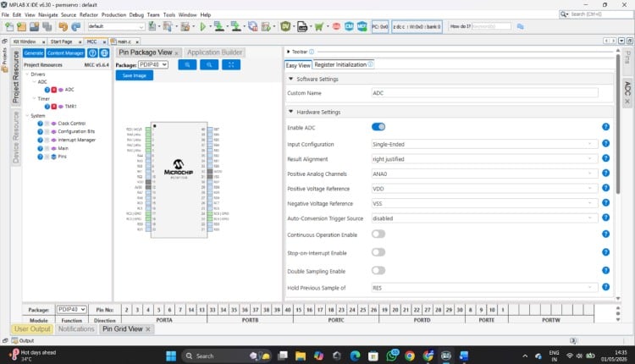Click the Windows Start button
This screenshot has width=635, height=364.
coord(171,356)
